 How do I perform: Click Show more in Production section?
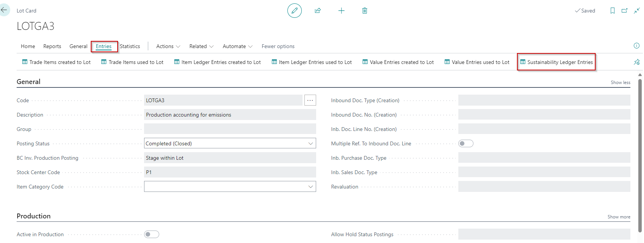coord(619,217)
